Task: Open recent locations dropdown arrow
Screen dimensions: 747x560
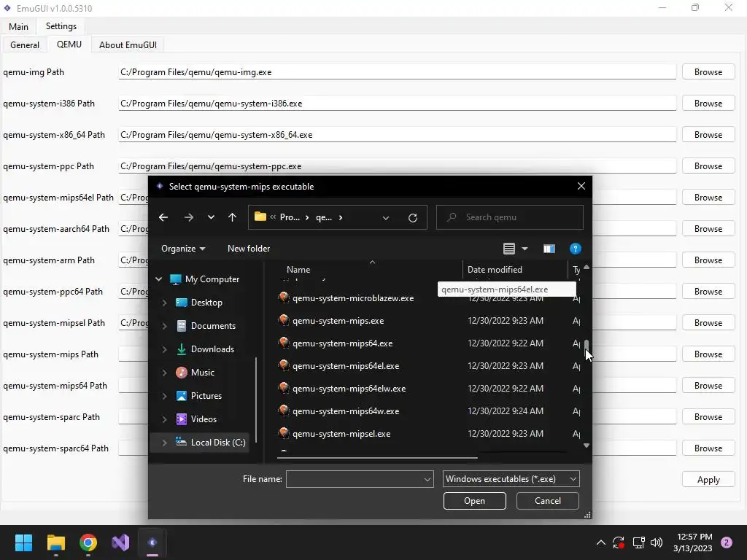Action: (211, 217)
